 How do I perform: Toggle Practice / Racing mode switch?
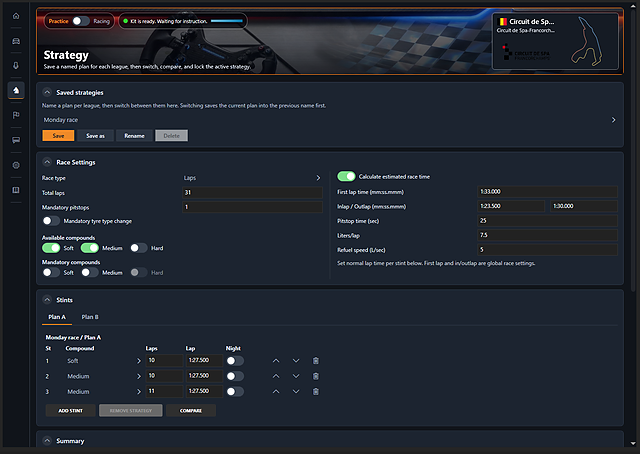point(81,21)
